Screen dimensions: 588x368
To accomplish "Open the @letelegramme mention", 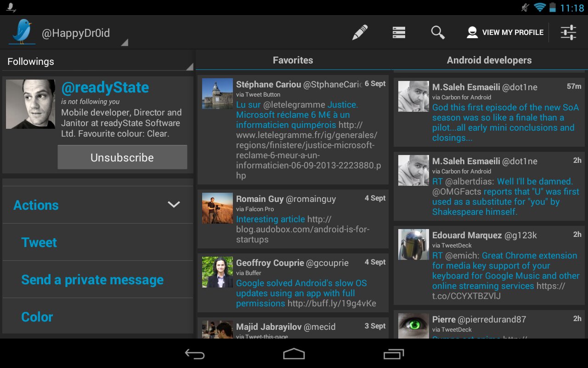I will point(294,105).
